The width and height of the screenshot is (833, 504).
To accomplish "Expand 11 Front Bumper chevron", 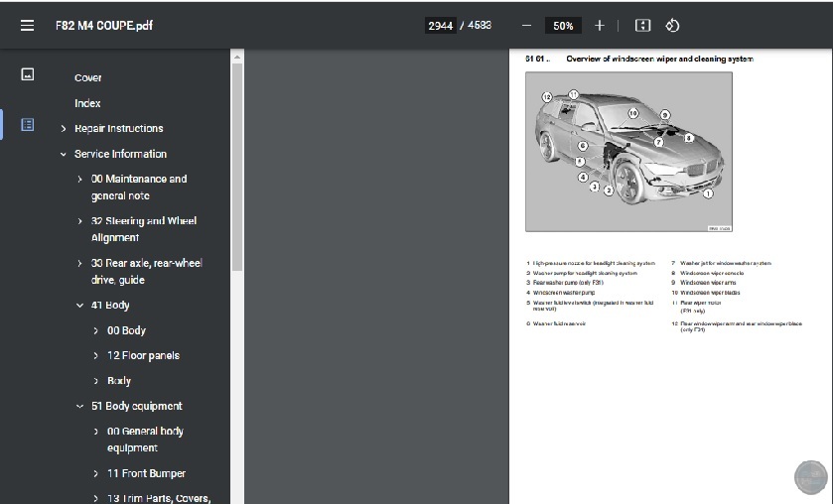I will [95, 473].
